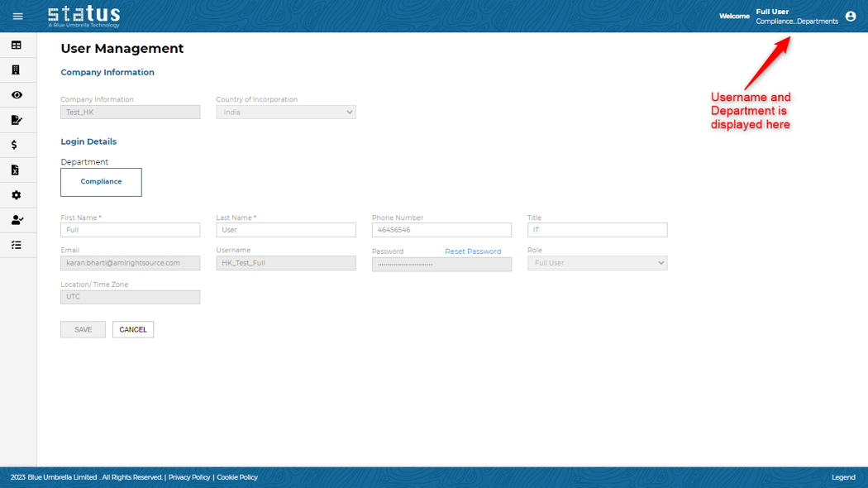Open the Excel export icon in the sidebar
Screen dimensions: 868x488
click(x=17, y=170)
